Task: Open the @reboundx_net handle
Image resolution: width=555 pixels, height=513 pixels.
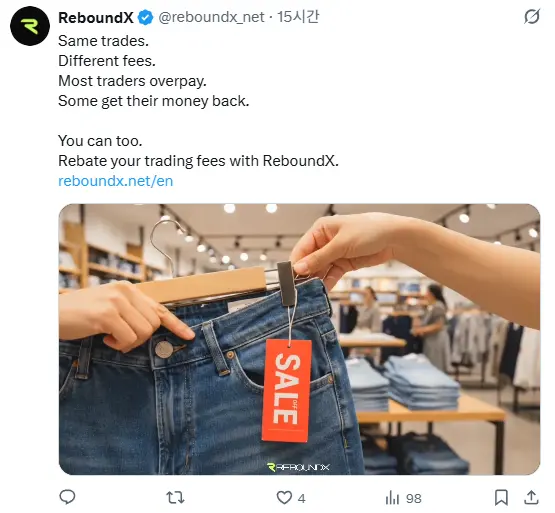Action: click(x=211, y=17)
